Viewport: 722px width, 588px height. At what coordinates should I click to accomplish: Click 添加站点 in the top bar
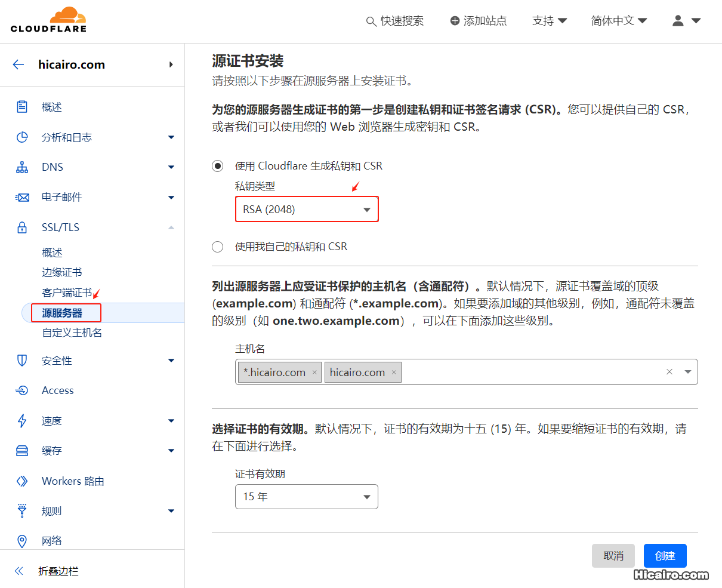point(478,20)
